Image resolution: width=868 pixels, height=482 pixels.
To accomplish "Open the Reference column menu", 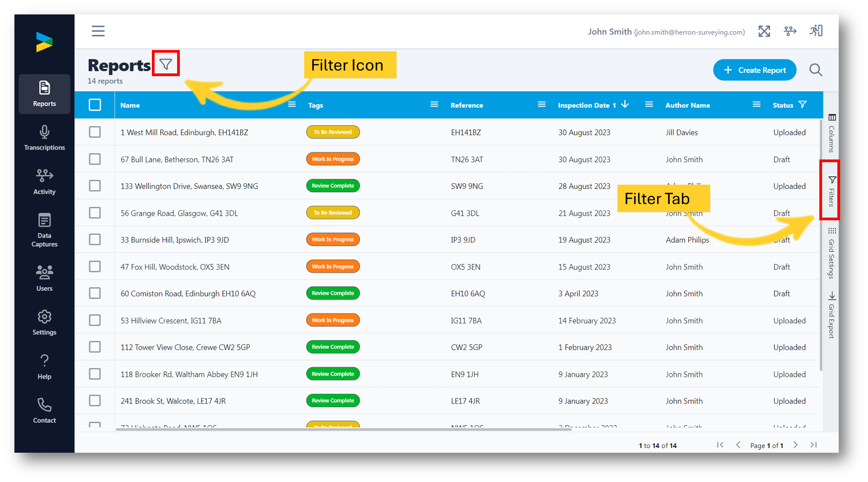I will 542,105.
